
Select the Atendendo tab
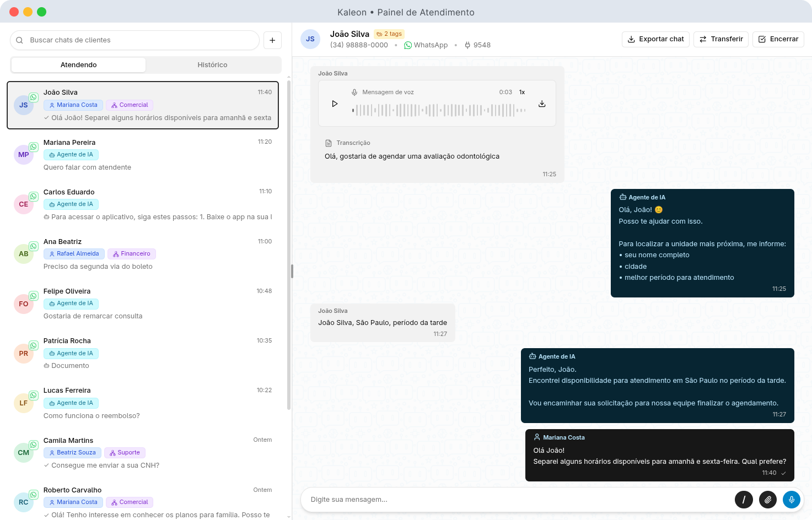coord(79,64)
